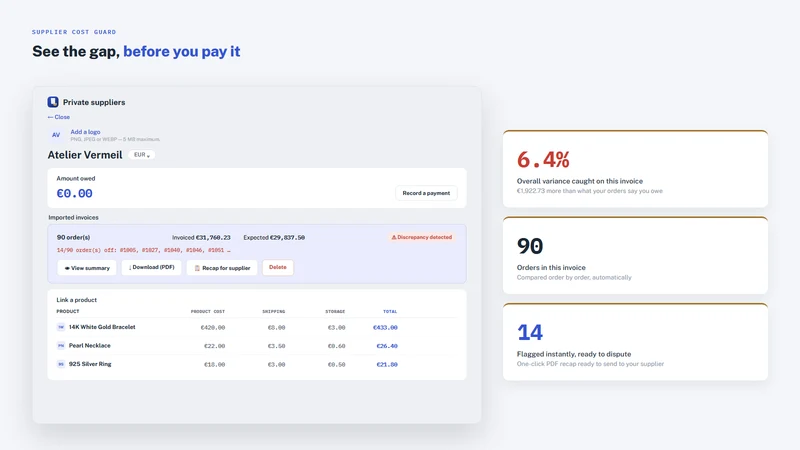Click the €3.50 shipping cell

click(277, 346)
